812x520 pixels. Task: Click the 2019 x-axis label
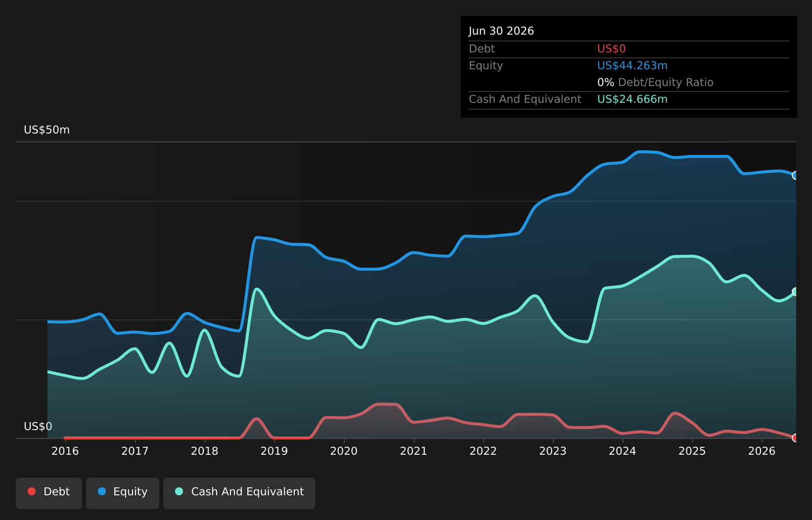(x=274, y=451)
